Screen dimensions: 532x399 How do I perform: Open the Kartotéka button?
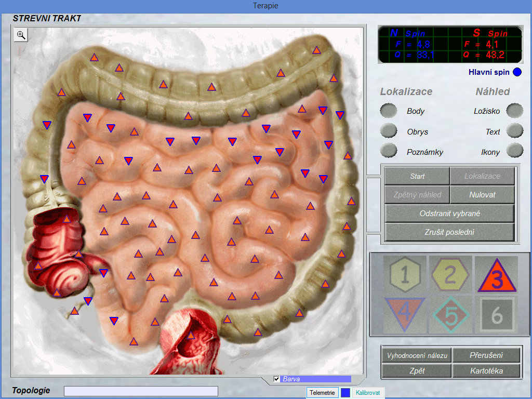tap(486, 371)
